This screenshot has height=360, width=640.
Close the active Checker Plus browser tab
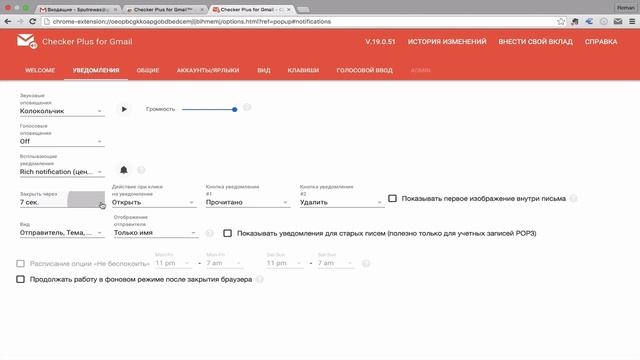click(288, 9)
